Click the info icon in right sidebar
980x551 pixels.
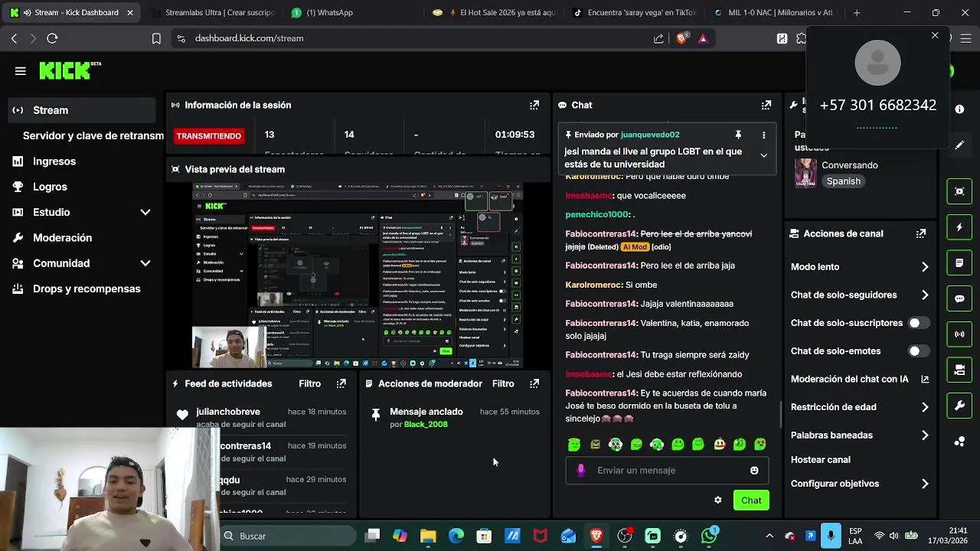pos(959,109)
